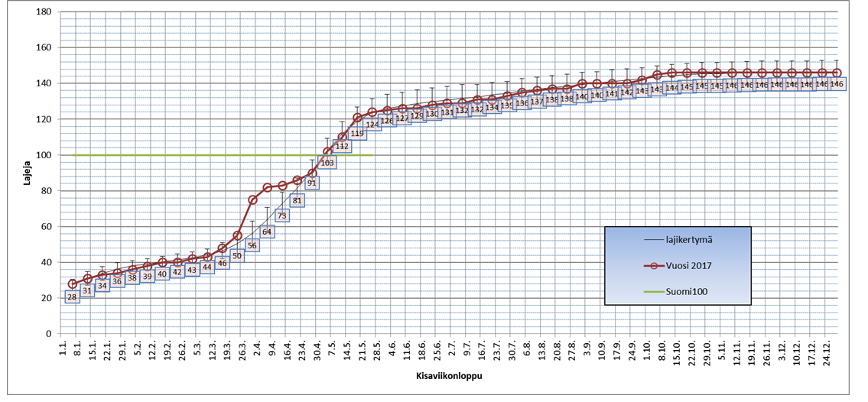
Task: Click the 180 label on vertical axis
Action: [x=44, y=12]
